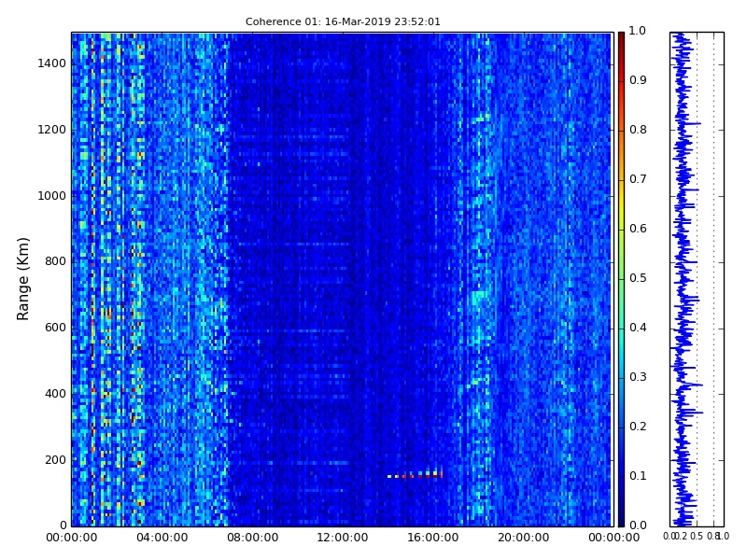This screenshot has width=747, height=560.
Task: Click the 20:00:00 time axis label
Action: [x=524, y=538]
